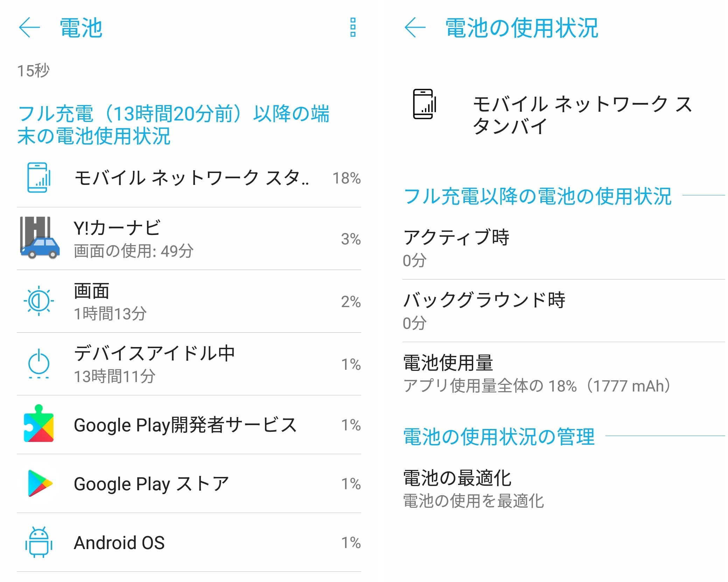
Task: Tap the Google Play services puzzle icon
Action: pos(39,424)
